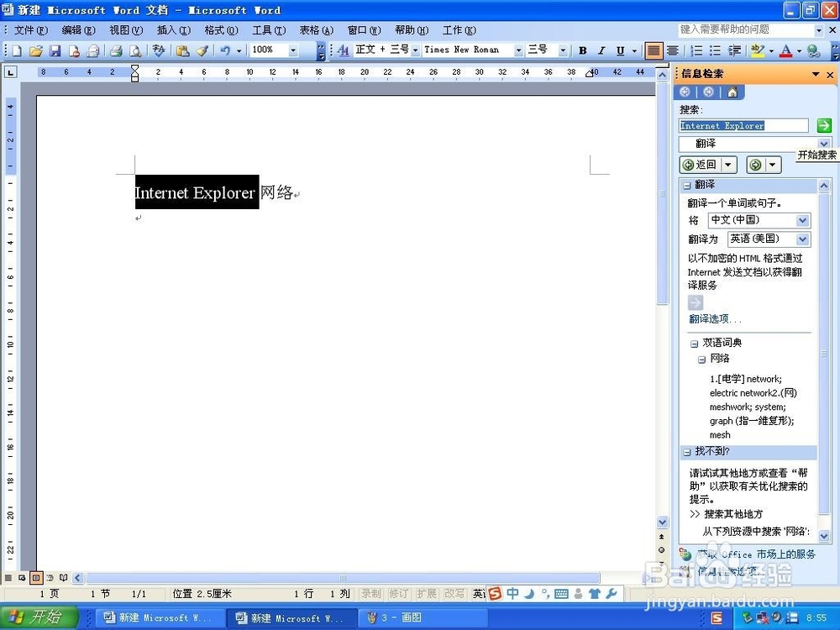Image resolution: width=840 pixels, height=630 pixels.
Task: Collapse the 翻译 section
Action: tap(687, 186)
